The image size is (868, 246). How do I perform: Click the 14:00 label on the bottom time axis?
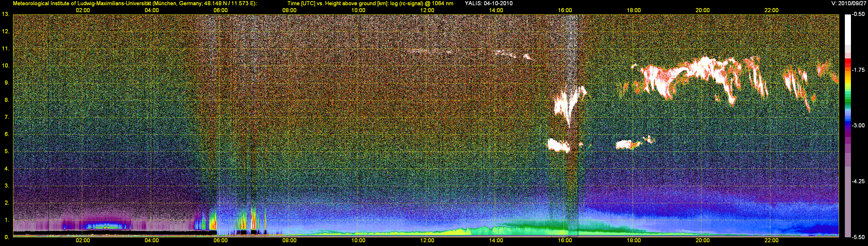[x=496, y=241]
